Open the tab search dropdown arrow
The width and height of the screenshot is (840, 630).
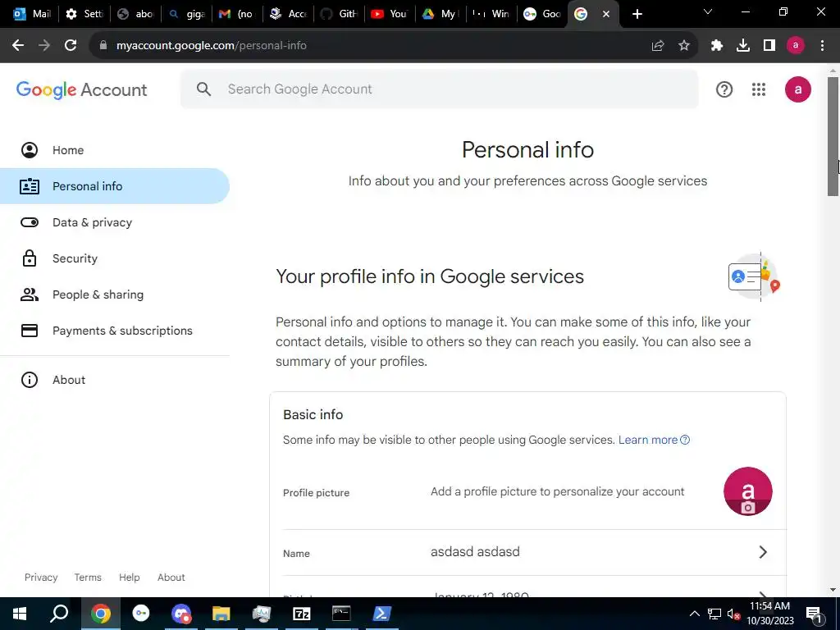pyautogui.click(x=708, y=12)
